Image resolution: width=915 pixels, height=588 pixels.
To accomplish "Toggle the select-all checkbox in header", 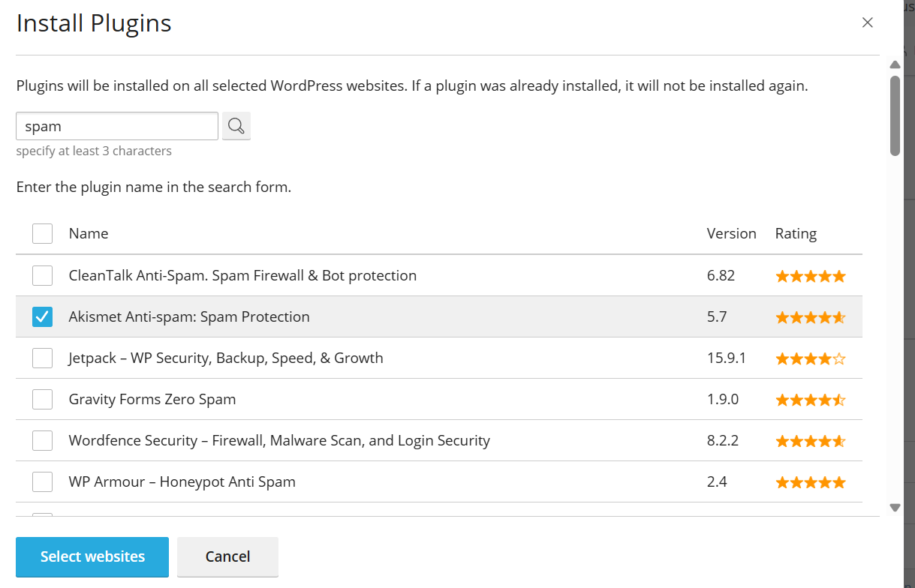I will click(43, 234).
